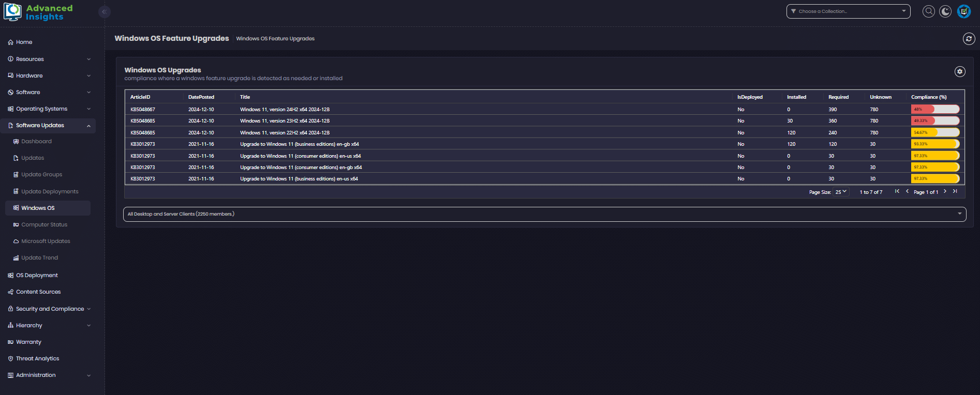Select the KB5048667 Windows 11 24H2 row

click(x=285, y=110)
